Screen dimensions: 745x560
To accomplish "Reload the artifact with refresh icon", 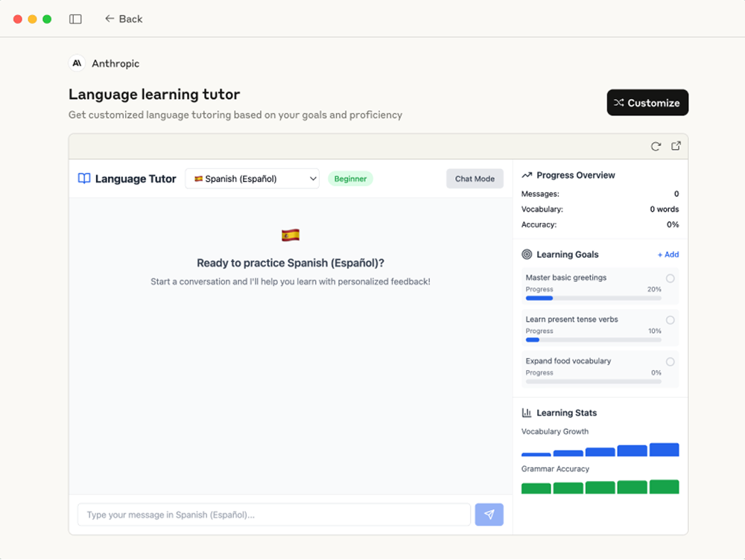I will tap(656, 146).
